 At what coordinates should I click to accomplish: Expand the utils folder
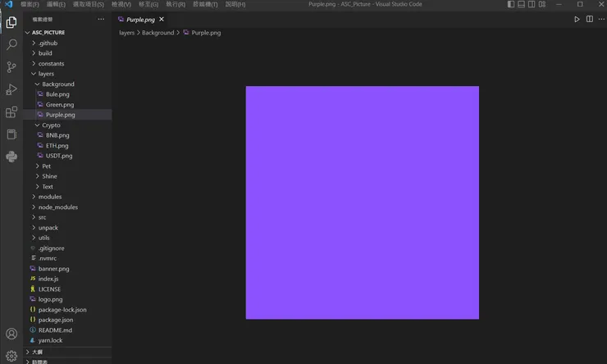click(67, 238)
